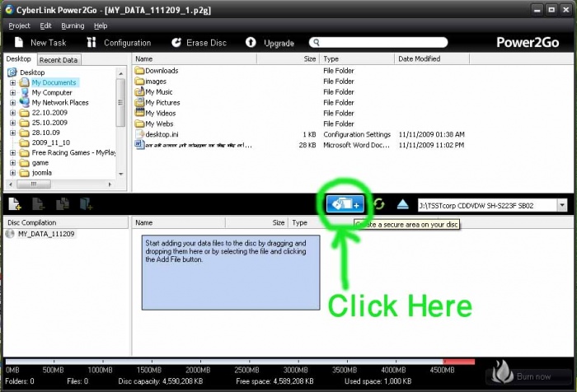Open the Edit menu

(x=45, y=26)
